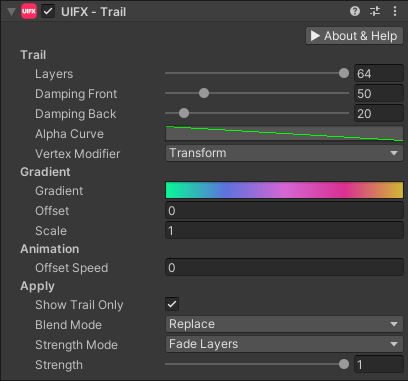
Task: Click the UIFX - Trail component title
Action: pyautogui.click(x=94, y=12)
